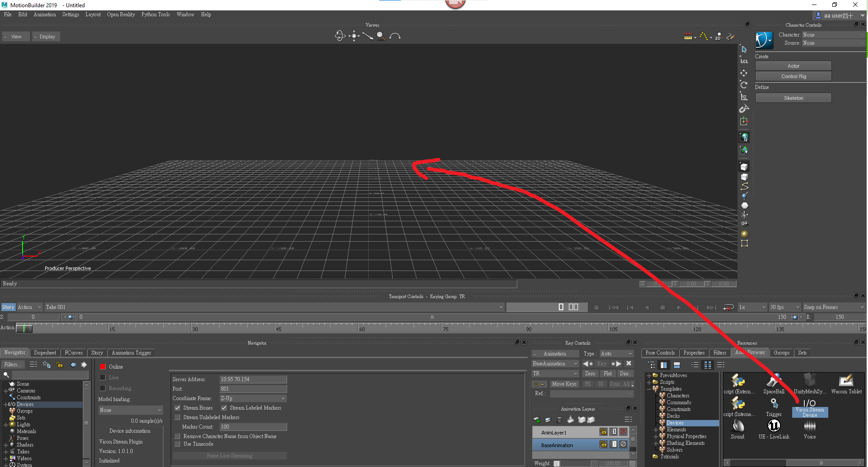Check Remove Character Name from Object Name
Viewport: 868px width, 467px height.
[x=177, y=436]
